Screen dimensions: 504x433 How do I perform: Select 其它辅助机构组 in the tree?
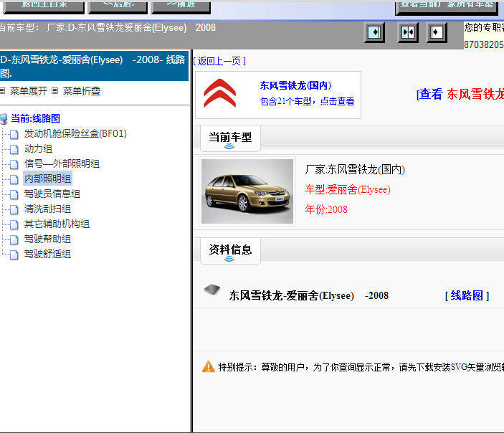tap(57, 224)
